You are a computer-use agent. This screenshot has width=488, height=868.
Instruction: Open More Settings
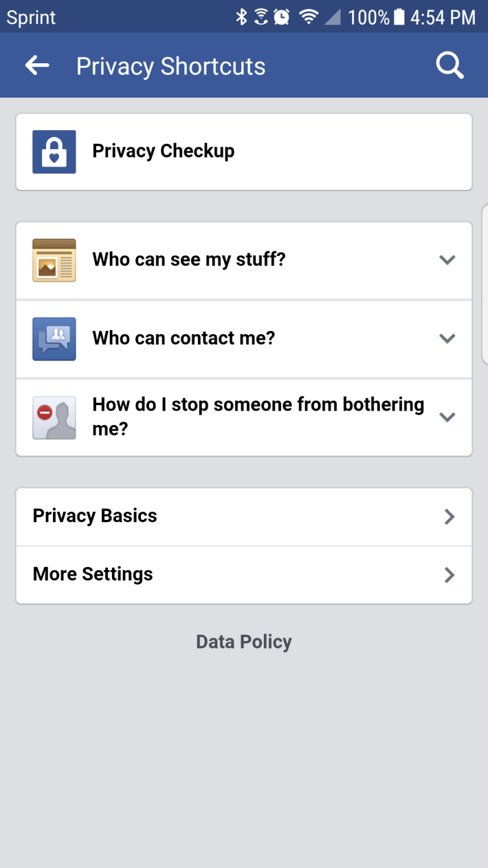(x=244, y=574)
